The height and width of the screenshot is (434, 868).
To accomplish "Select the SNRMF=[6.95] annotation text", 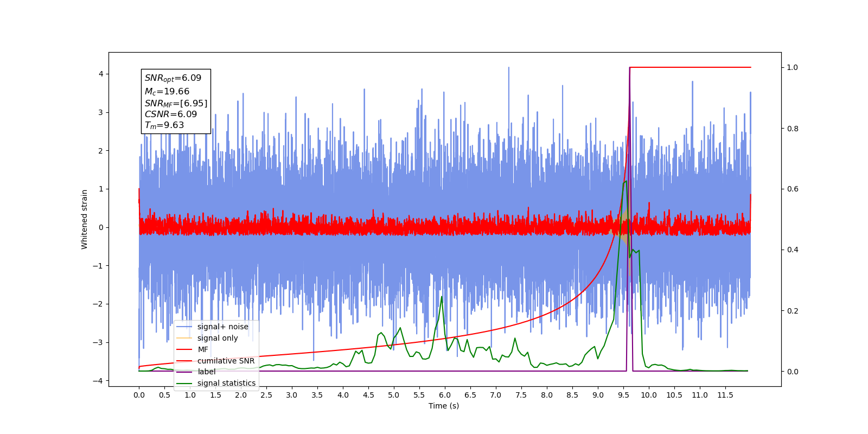I will pyautogui.click(x=176, y=103).
